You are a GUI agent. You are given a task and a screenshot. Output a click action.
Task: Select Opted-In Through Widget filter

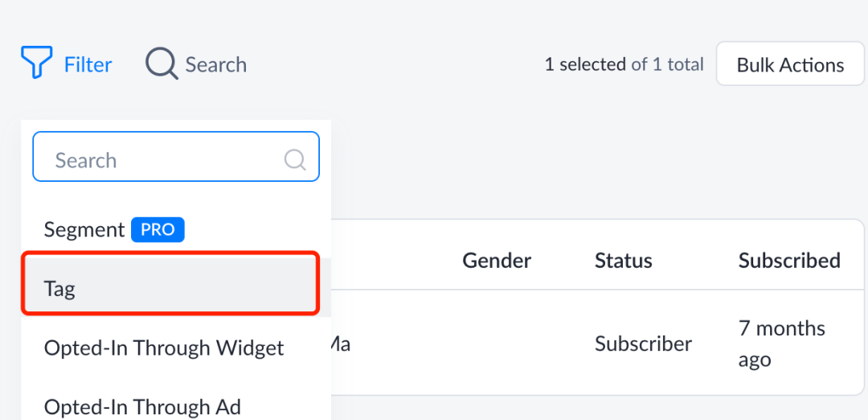(x=164, y=348)
